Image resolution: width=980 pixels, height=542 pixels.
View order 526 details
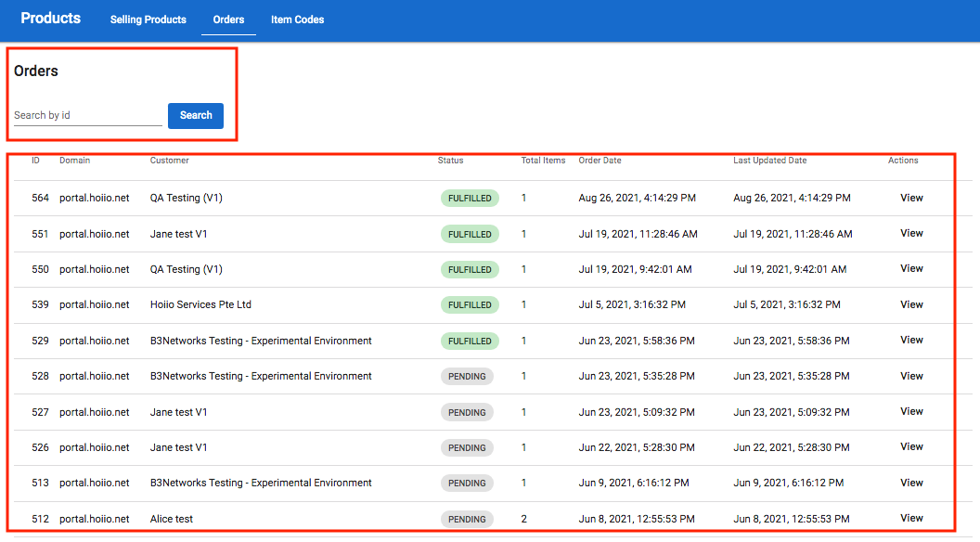(911, 447)
